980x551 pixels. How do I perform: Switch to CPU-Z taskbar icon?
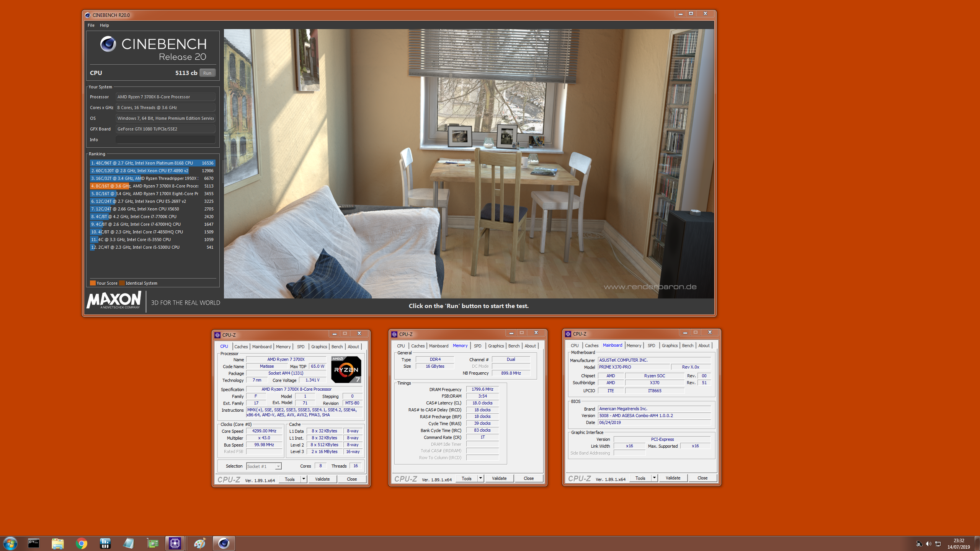click(x=175, y=543)
